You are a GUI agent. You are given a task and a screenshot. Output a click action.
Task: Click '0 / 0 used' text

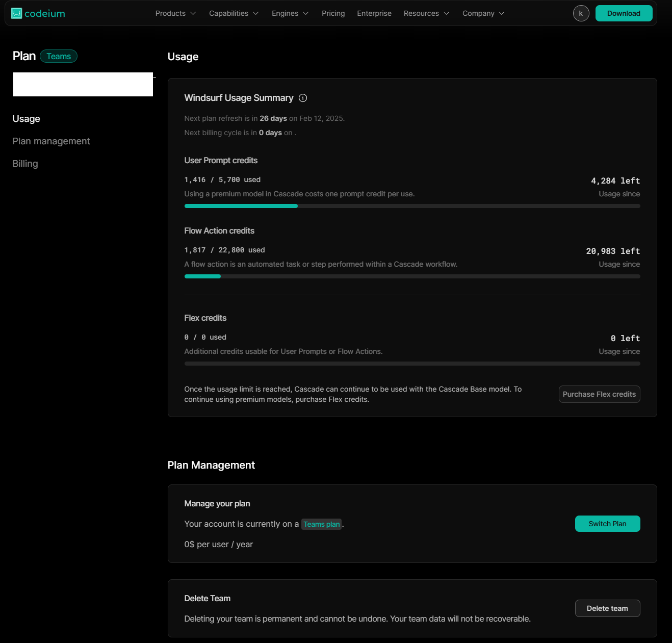205,337
